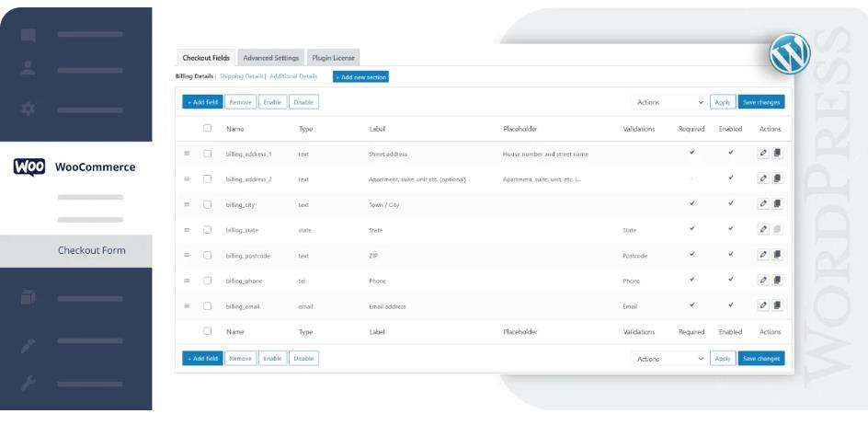The height and width of the screenshot is (425, 868).
Task: Grab the drag handle of billing_city
Action: [x=187, y=204]
